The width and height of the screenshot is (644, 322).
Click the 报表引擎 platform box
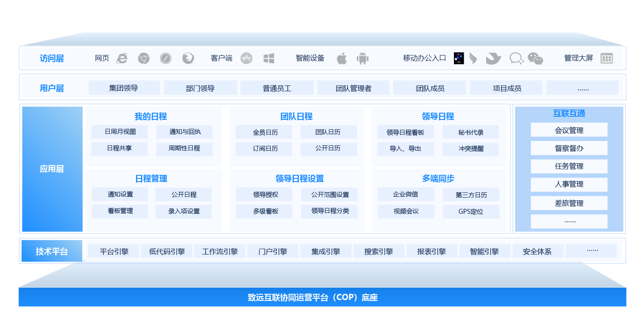click(x=432, y=251)
